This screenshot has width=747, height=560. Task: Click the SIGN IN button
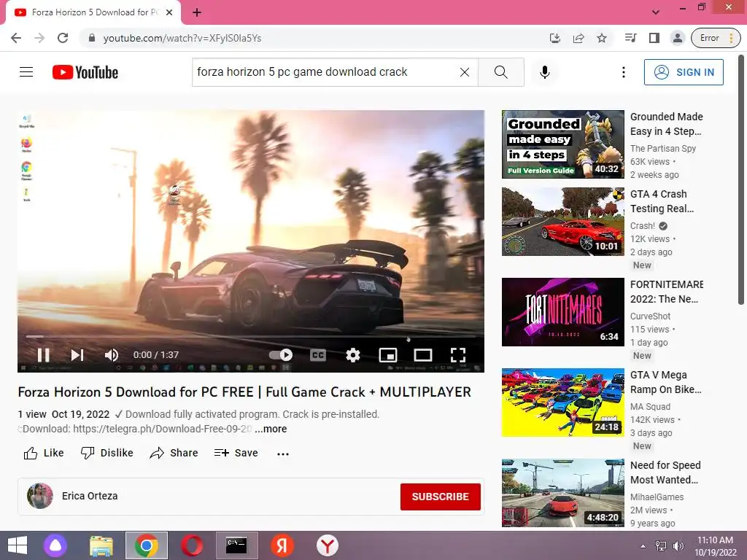(684, 72)
